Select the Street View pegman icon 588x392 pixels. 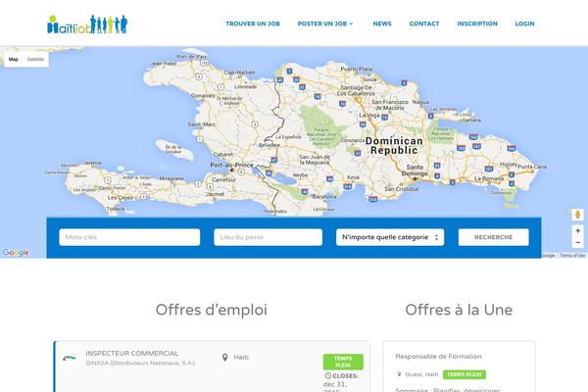[x=578, y=215]
